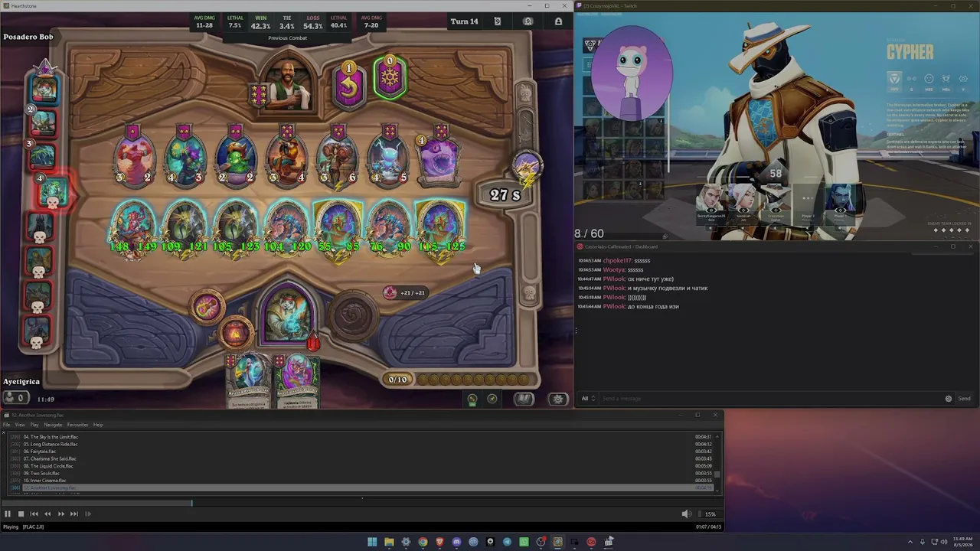Open the View menu in the music player
980x551 pixels.
(x=20, y=425)
